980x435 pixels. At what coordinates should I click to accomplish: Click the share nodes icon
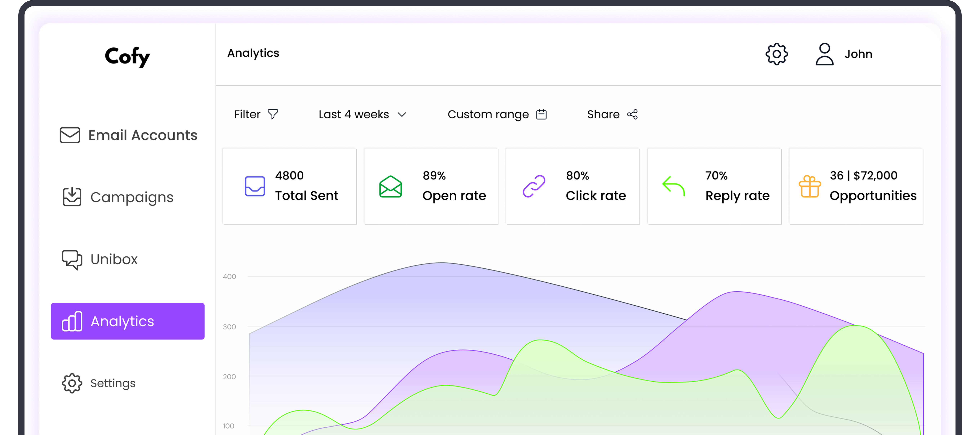pos(633,114)
